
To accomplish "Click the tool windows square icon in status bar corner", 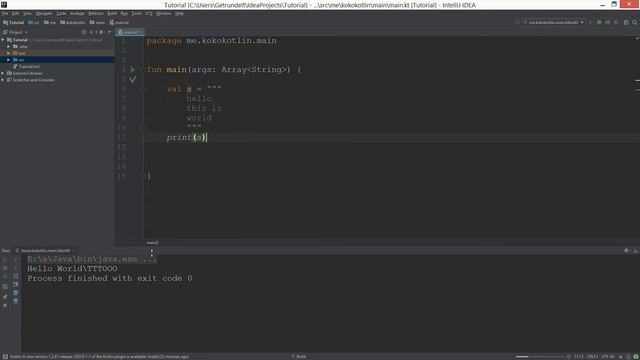I will click(x=5, y=356).
